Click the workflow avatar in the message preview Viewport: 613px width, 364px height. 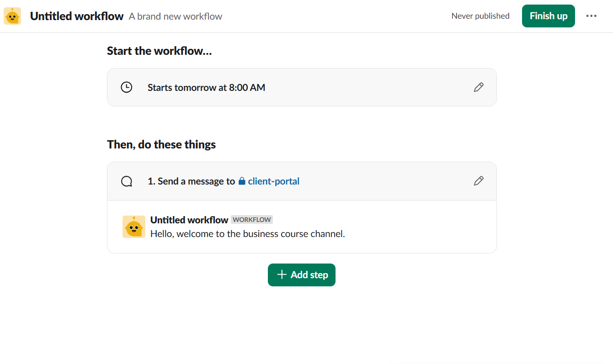[x=134, y=227]
